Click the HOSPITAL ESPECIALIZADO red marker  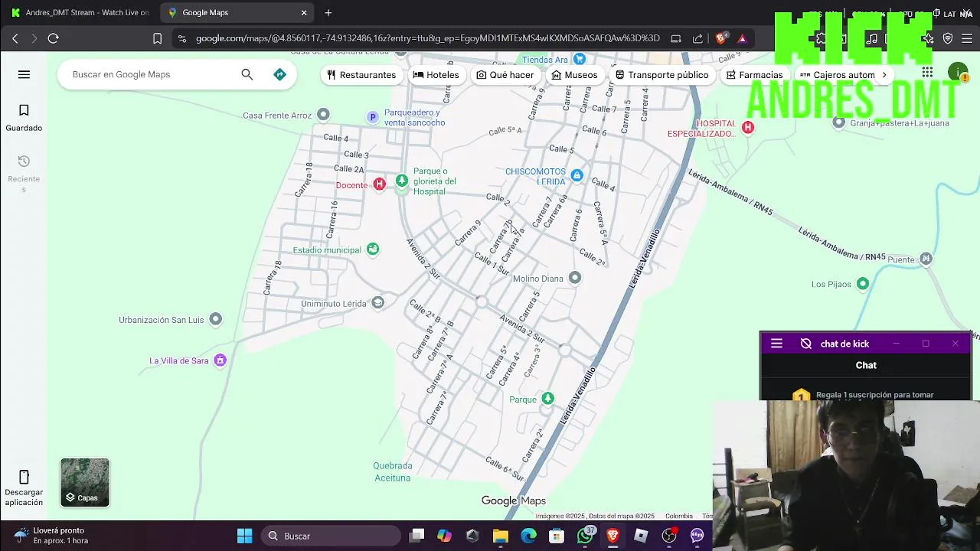point(748,128)
